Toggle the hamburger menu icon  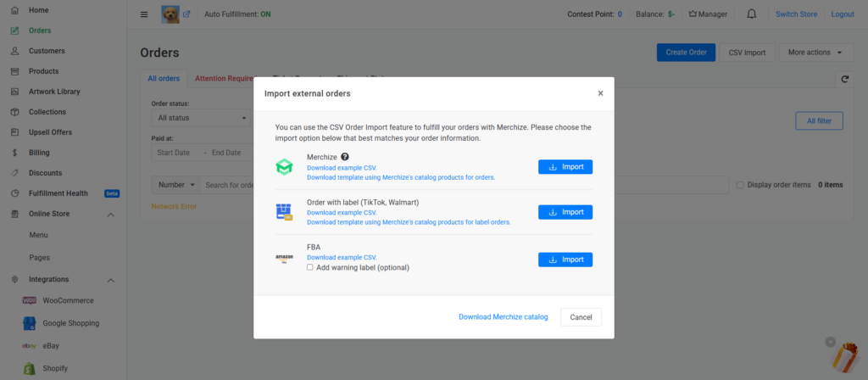coord(144,14)
